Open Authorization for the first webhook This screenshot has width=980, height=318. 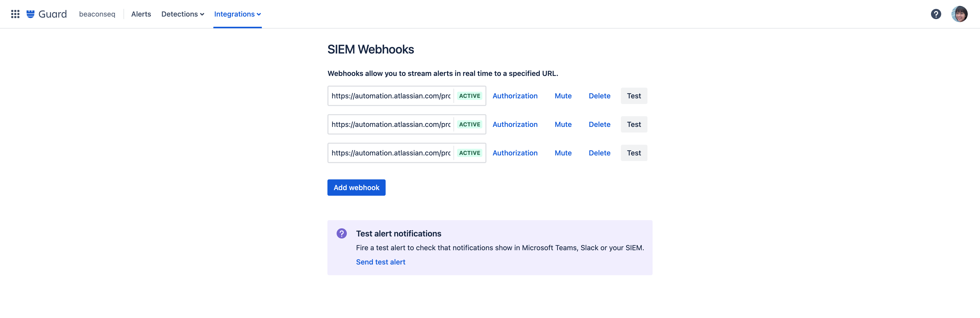(515, 96)
